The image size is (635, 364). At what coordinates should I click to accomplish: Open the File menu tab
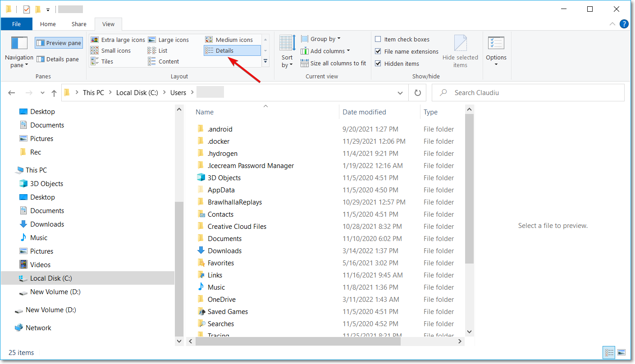coord(16,24)
